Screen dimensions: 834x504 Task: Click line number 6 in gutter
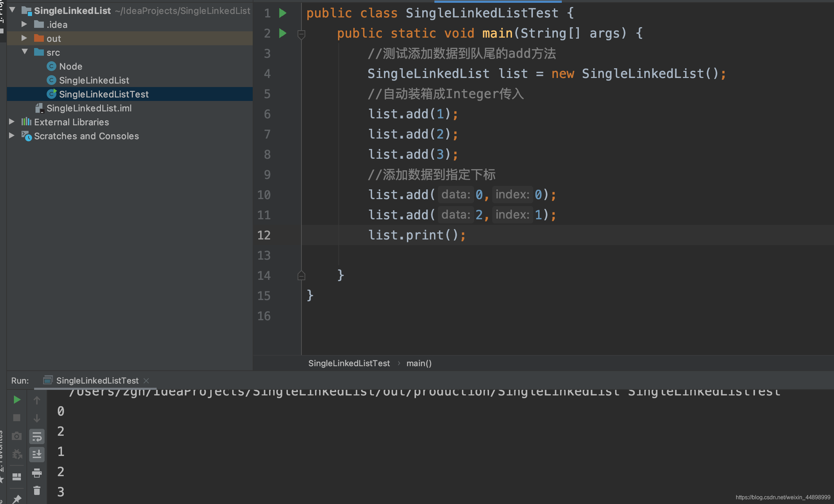tap(267, 114)
